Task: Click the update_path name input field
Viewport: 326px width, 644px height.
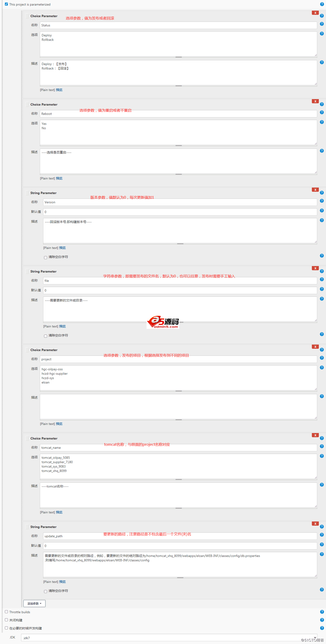Action: tap(180, 536)
